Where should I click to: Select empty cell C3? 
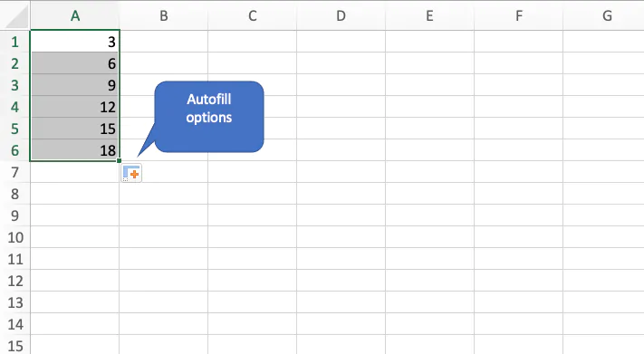252,85
